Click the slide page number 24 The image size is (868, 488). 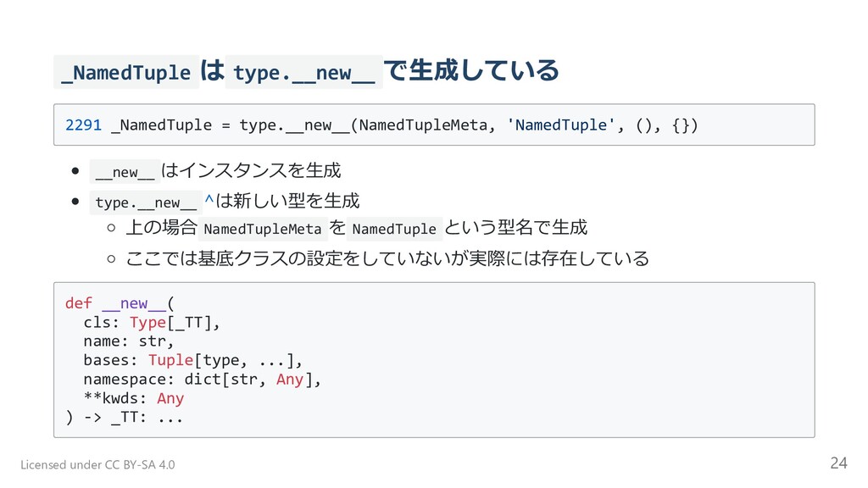[838, 463]
